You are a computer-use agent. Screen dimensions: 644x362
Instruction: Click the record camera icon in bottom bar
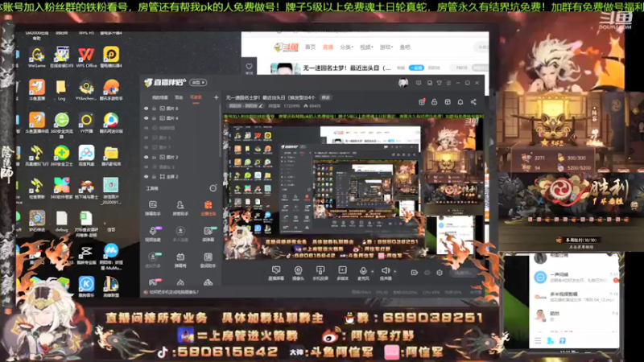tap(414, 273)
